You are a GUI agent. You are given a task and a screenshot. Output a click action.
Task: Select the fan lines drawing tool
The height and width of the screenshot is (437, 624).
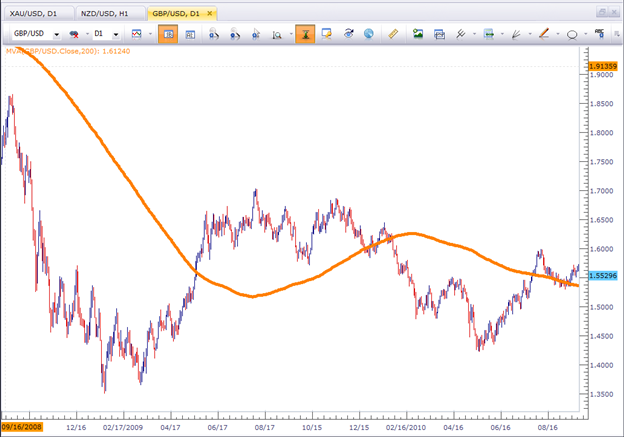coord(516,34)
